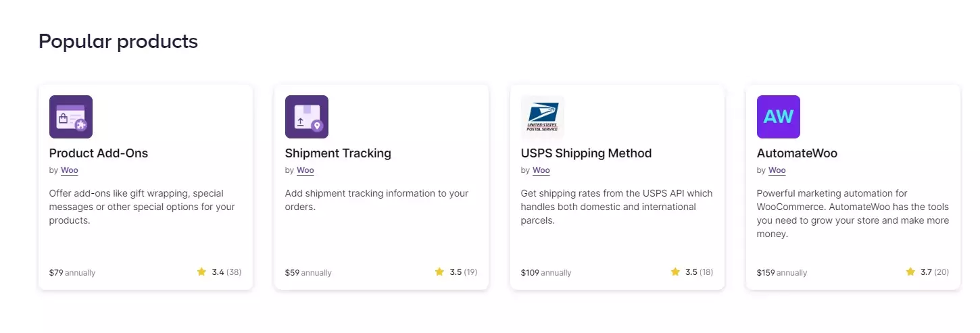Click the Product Add-Ons description text

(x=141, y=207)
